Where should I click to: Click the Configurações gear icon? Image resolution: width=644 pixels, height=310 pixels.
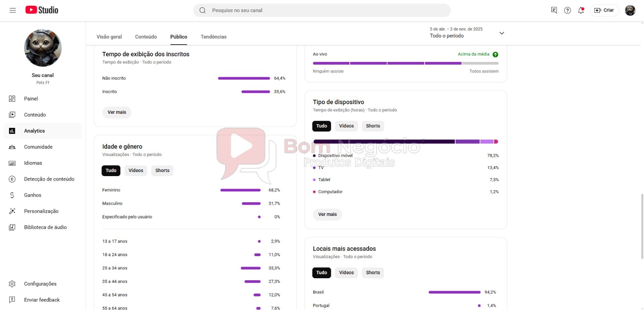pyautogui.click(x=12, y=284)
